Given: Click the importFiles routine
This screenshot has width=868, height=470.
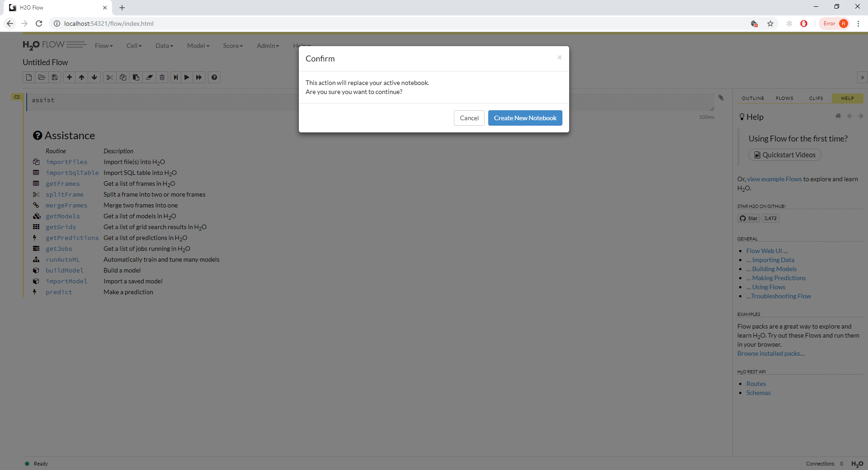Looking at the screenshot, I should (x=66, y=162).
